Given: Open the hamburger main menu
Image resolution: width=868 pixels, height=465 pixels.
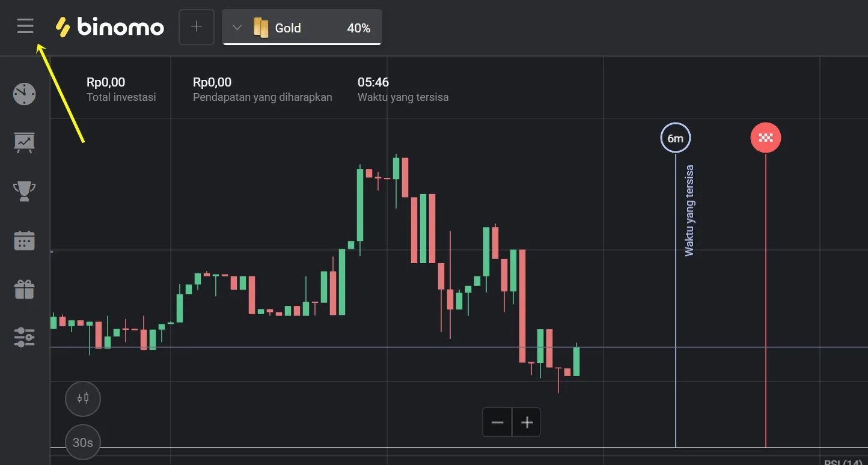Looking at the screenshot, I should tap(25, 26).
